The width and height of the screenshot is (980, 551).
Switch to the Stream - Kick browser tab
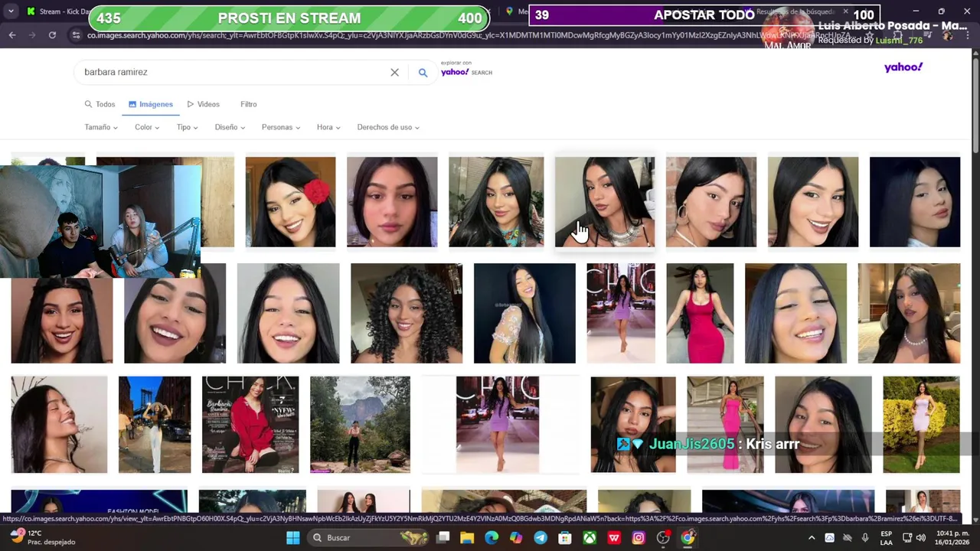click(57, 11)
